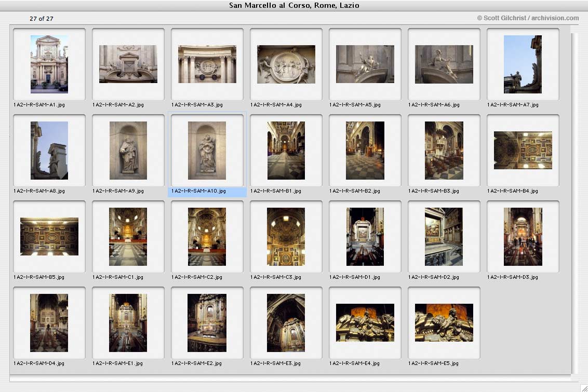This screenshot has width=588, height=392.
Task: Click filename text 1A2-I-R-SAM-B4.jpg
Action: coord(513,191)
